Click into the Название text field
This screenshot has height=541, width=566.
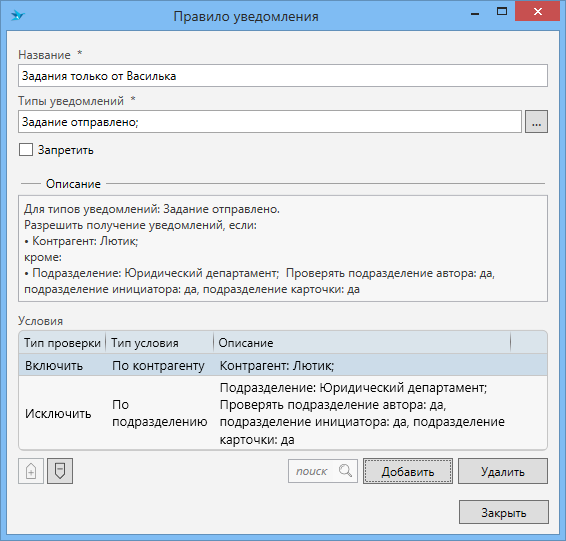283,75
